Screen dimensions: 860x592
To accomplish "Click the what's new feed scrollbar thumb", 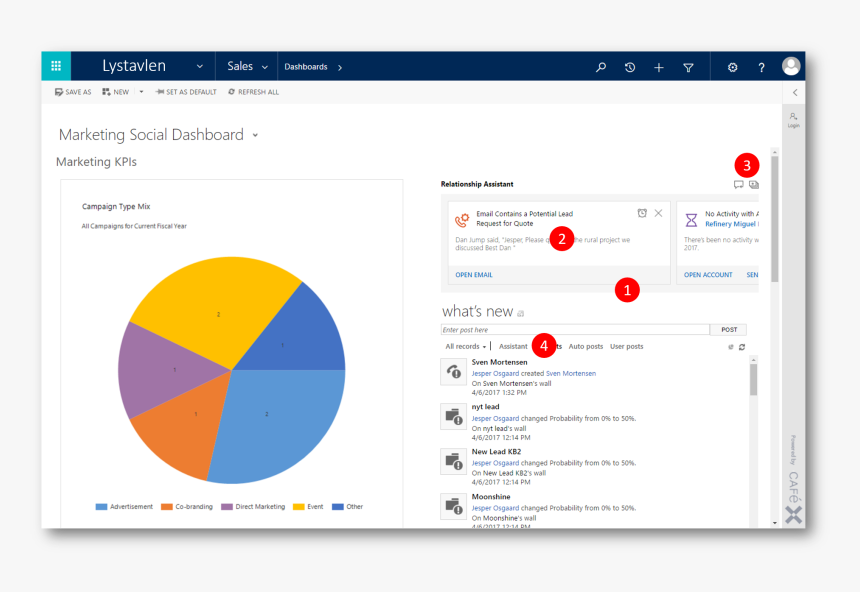I will tap(754, 380).
